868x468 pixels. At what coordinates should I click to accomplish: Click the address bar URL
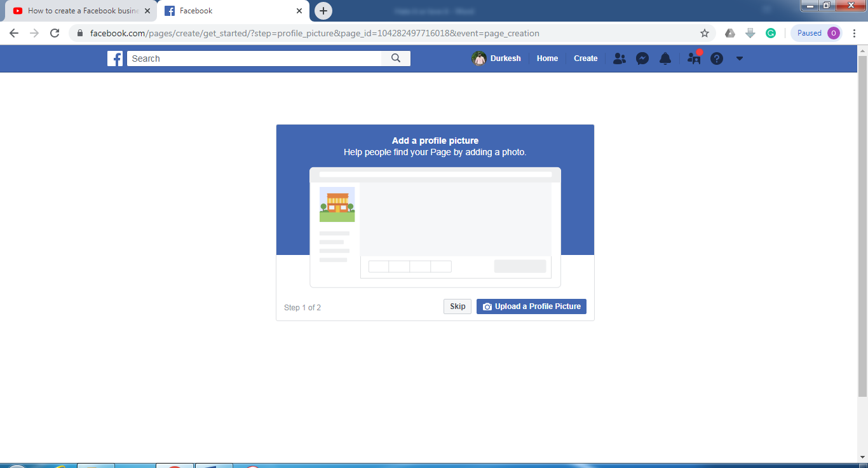click(315, 33)
